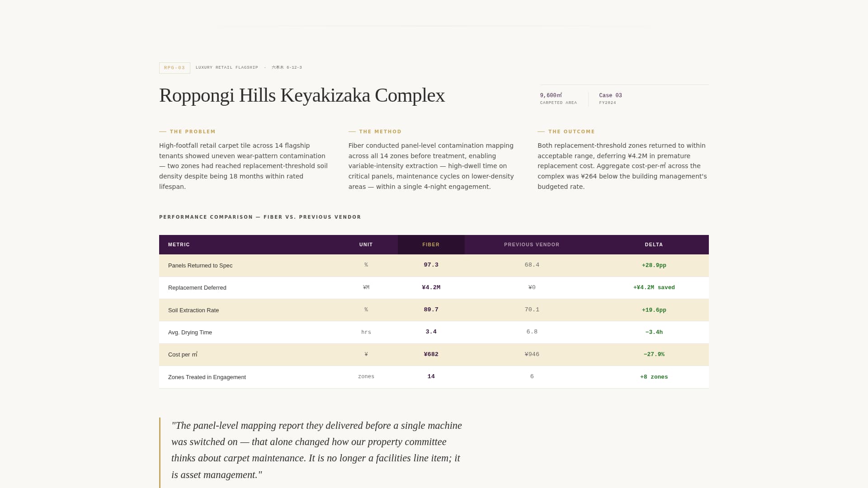Select the 'LUXURY RETAIL FLAGSHIP' label
The width and height of the screenshot is (868, 488).
pos(227,68)
